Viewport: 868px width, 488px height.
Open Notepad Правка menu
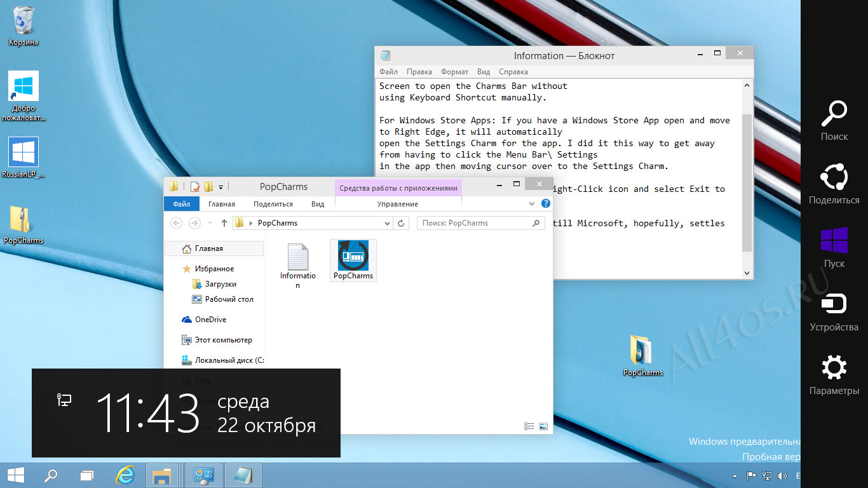419,72
